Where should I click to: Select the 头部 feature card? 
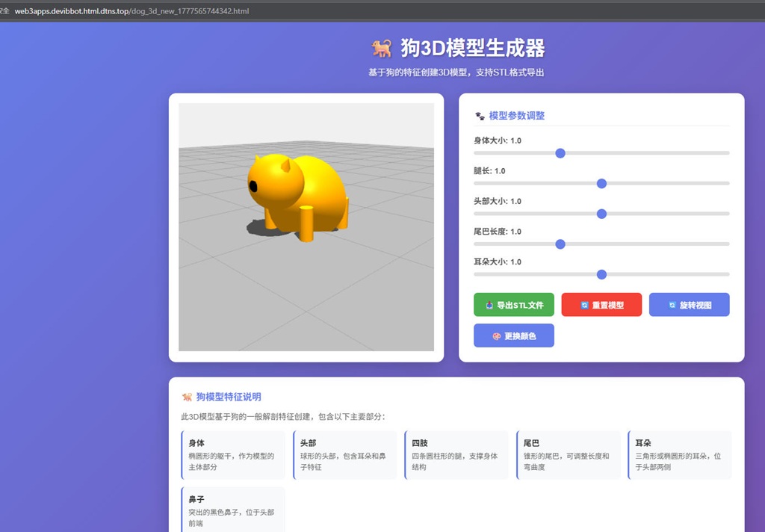pos(345,455)
